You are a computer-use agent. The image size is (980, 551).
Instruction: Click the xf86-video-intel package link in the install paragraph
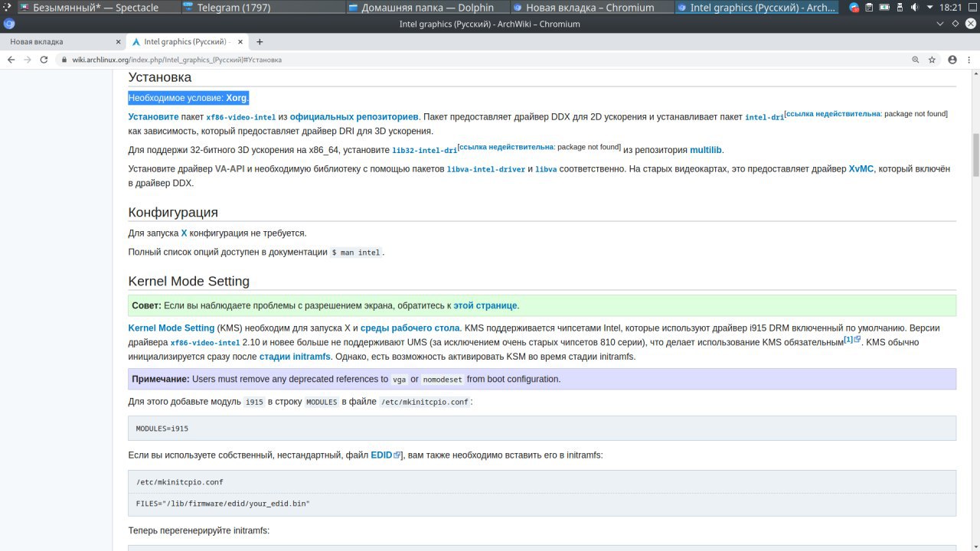coord(240,118)
